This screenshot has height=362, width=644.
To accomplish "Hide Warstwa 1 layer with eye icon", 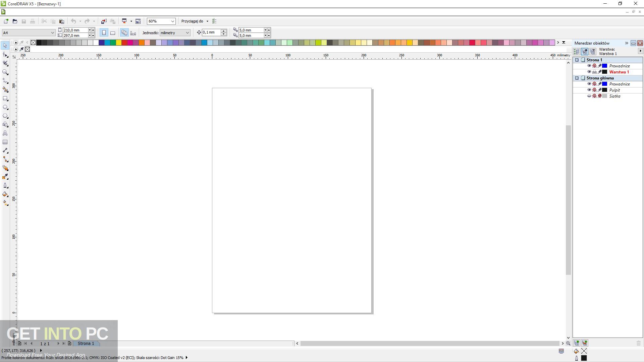I will click(589, 72).
